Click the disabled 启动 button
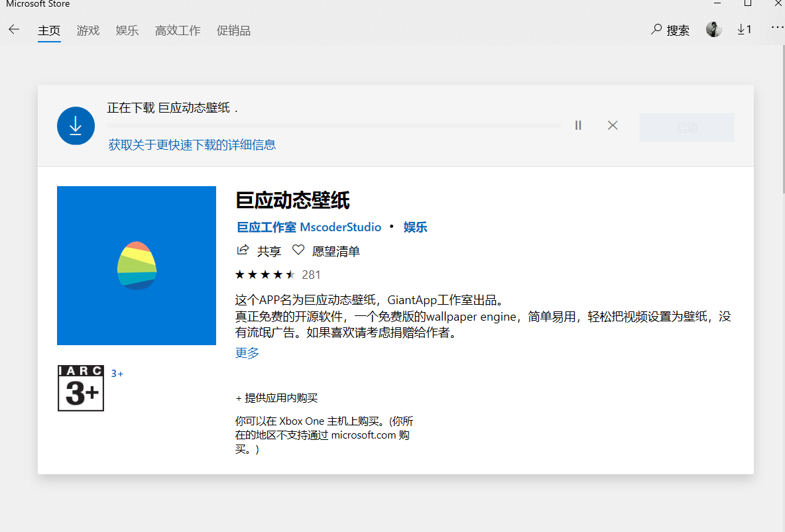The width and height of the screenshot is (785, 532). (687, 128)
